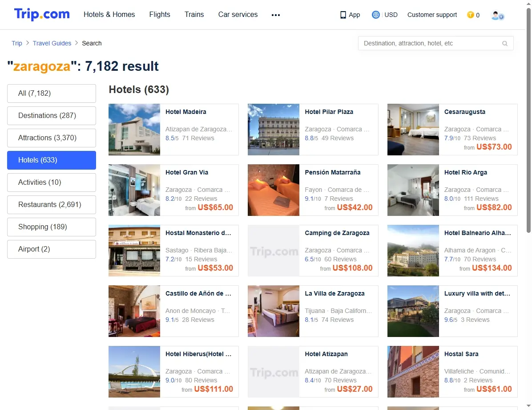The height and width of the screenshot is (410, 532).
Task: Open the Camping de Zaragoza title
Action: point(337,233)
